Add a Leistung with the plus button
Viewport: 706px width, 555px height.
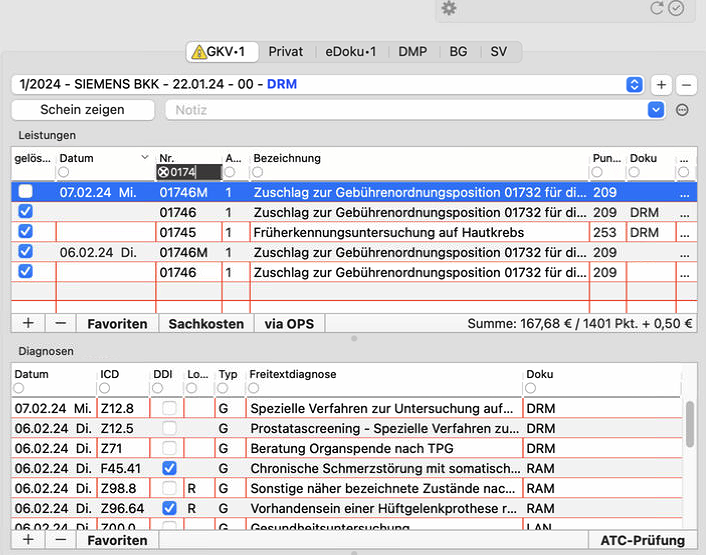coord(28,323)
